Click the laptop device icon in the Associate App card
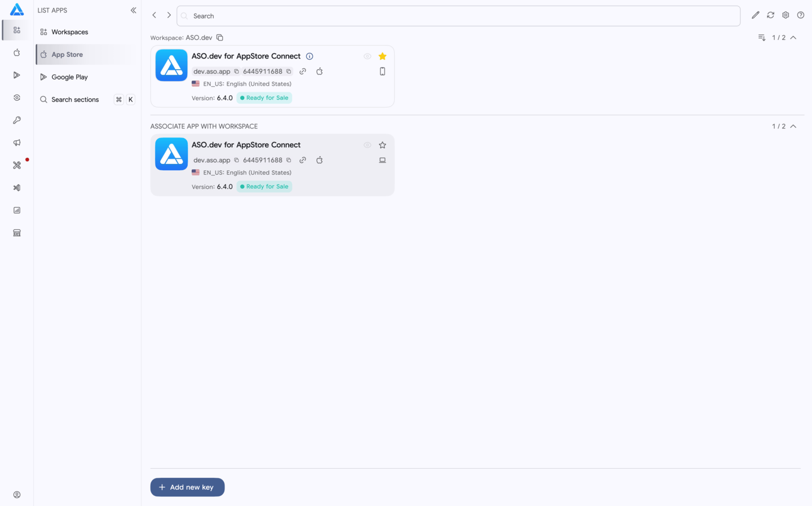 382,160
